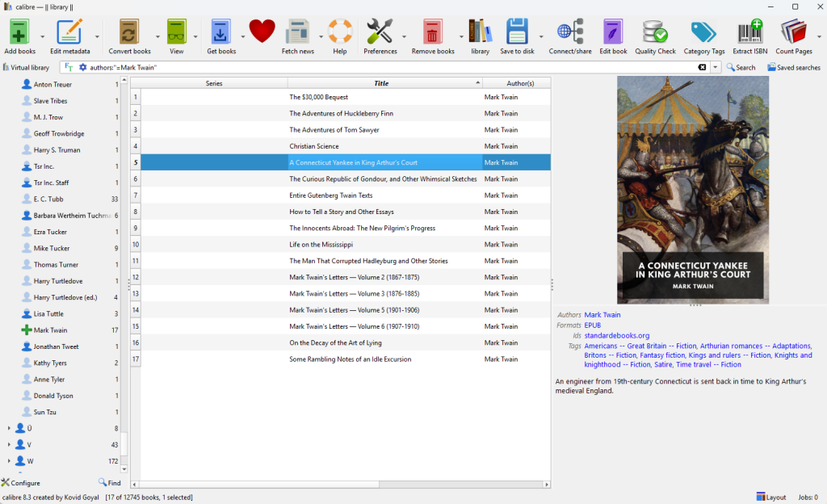Click the Series column header
Viewport: 827px width, 504px height.
point(214,83)
